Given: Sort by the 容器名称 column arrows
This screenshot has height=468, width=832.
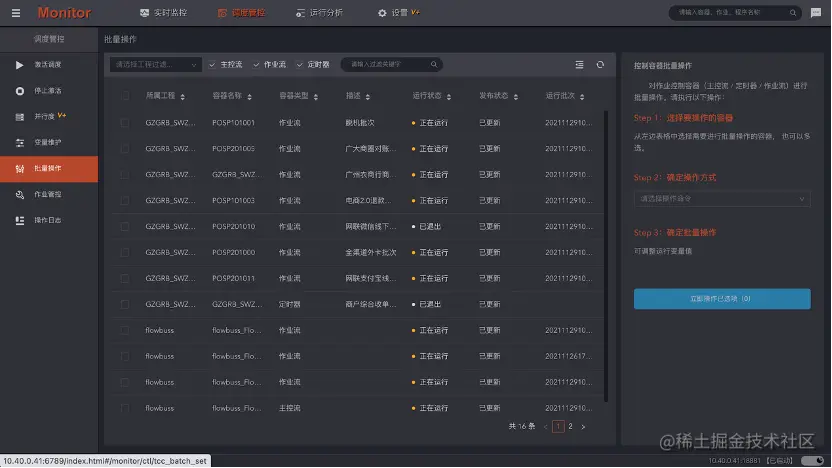Looking at the screenshot, I should [249, 97].
